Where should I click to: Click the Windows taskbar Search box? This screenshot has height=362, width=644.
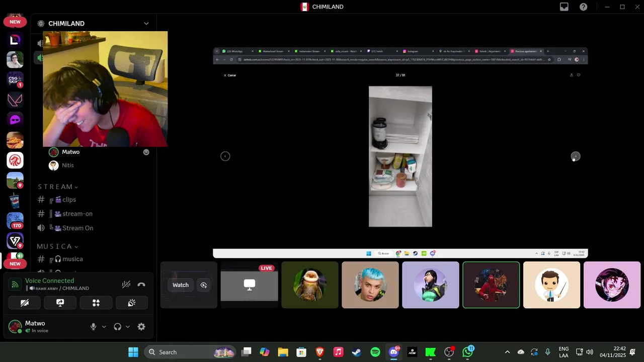(x=190, y=352)
